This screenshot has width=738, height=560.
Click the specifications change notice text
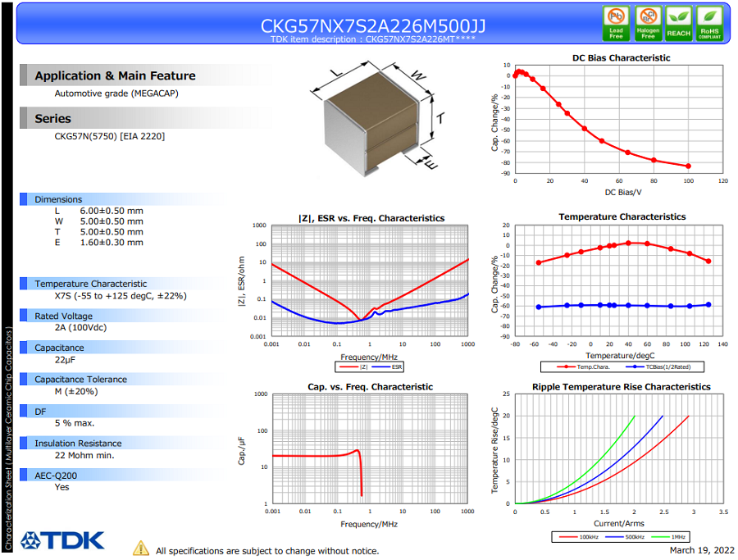pyautogui.click(x=266, y=551)
